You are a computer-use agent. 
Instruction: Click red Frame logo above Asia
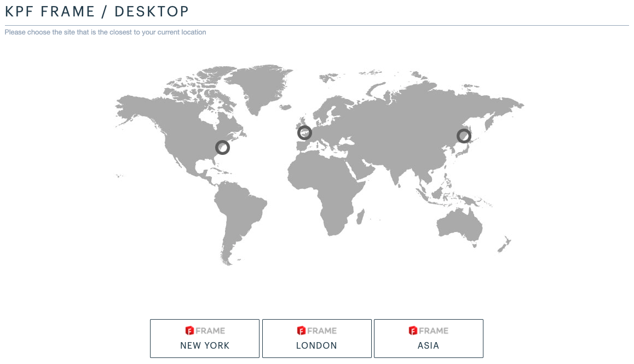click(413, 331)
